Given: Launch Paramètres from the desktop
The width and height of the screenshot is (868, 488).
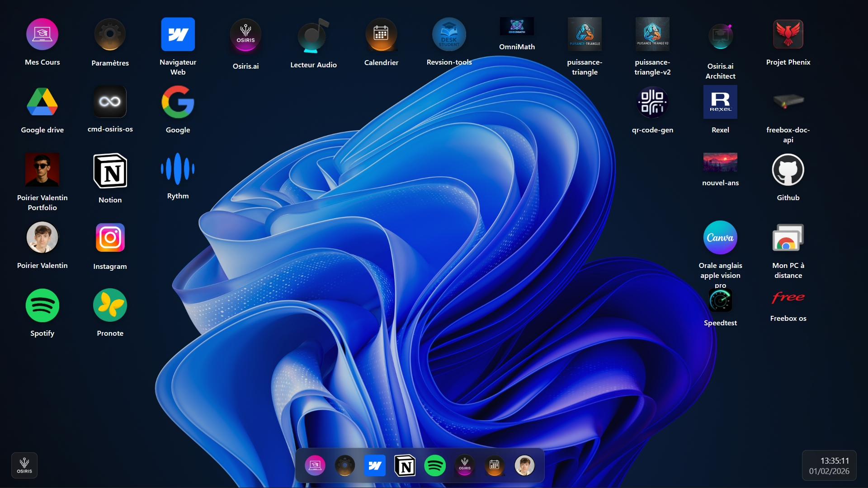Looking at the screenshot, I should [x=110, y=34].
